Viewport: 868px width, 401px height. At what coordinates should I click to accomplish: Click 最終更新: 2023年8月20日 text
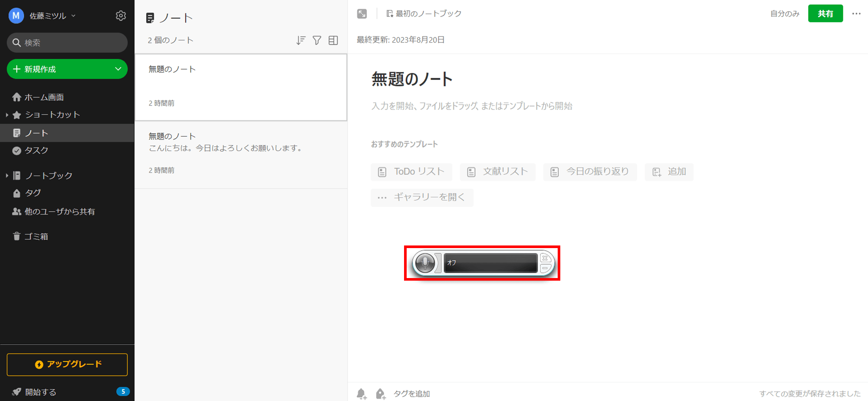point(401,40)
